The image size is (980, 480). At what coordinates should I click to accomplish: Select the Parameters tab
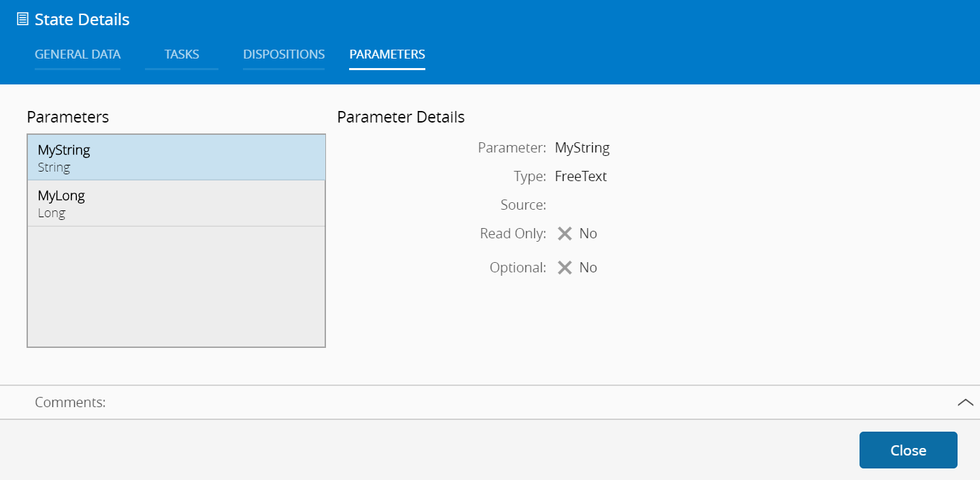[x=387, y=54]
